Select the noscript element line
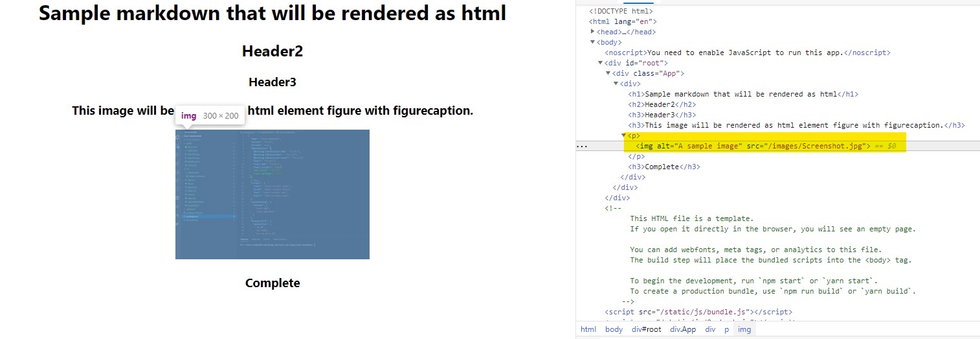 click(x=747, y=53)
